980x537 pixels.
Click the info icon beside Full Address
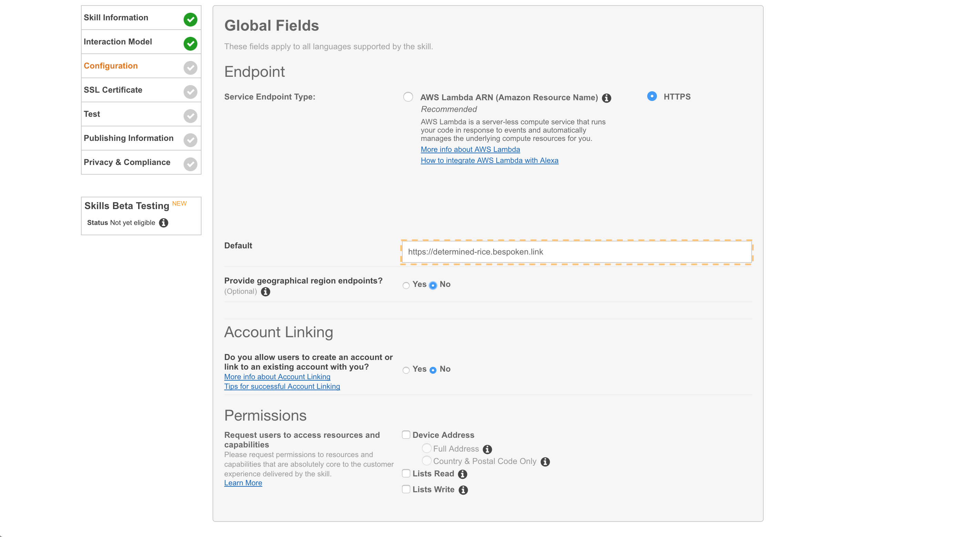(x=487, y=449)
